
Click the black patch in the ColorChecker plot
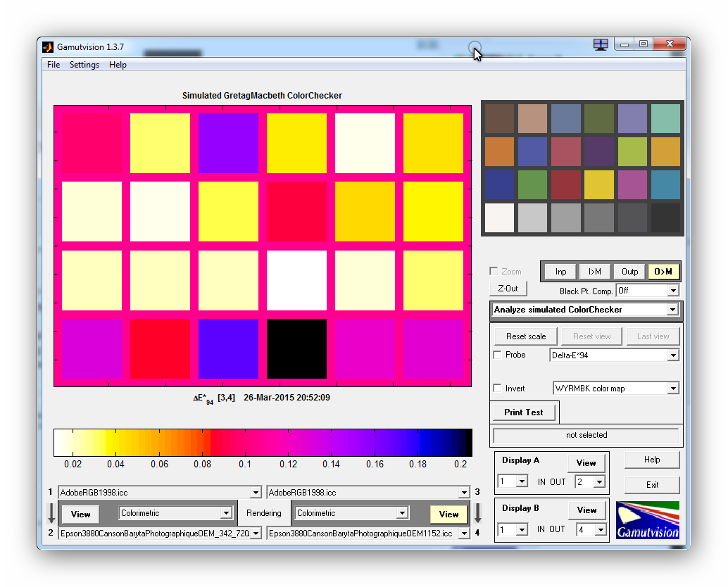pyautogui.click(x=296, y=348)
